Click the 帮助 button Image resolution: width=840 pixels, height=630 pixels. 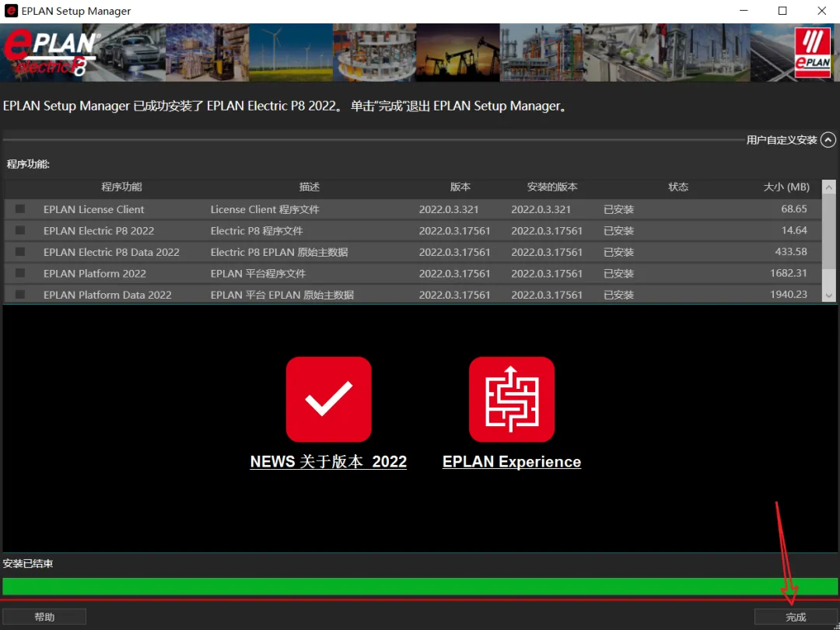click(44, 617)
